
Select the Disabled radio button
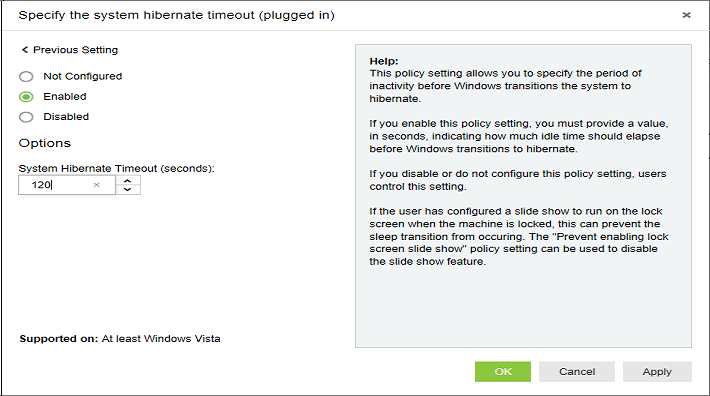(26, 117)
